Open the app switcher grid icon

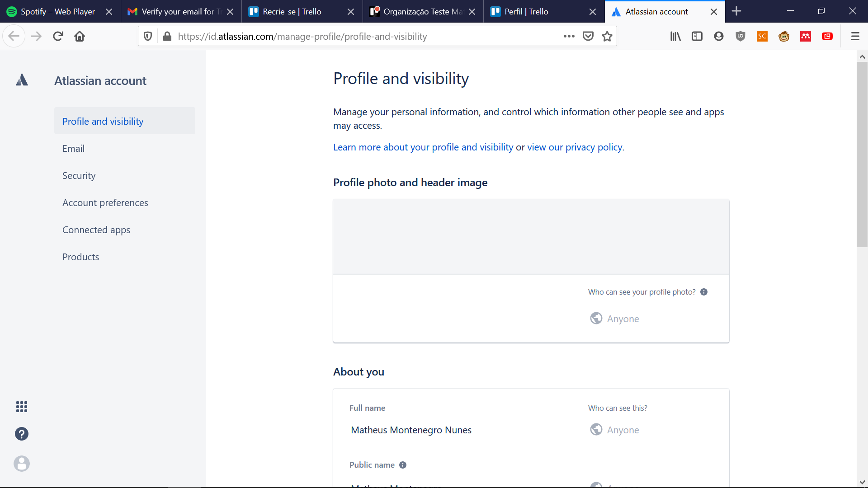click(22, 407)
